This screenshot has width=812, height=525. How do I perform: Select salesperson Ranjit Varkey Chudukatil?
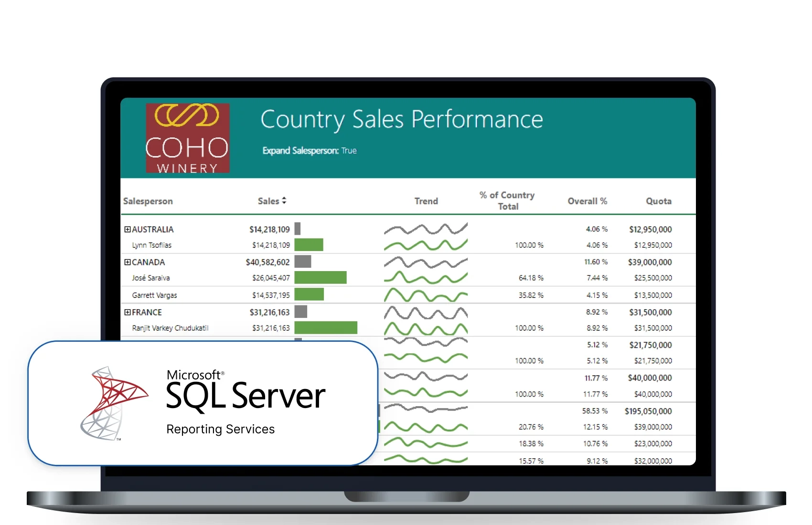(x=171, y=328)
